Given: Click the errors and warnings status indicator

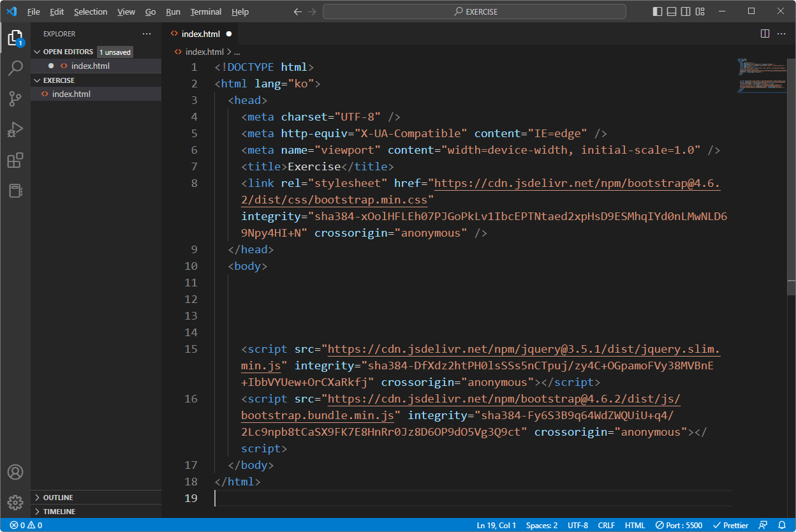Looking at the screenshot, I should pyautogui.click(x=26, y=526).
